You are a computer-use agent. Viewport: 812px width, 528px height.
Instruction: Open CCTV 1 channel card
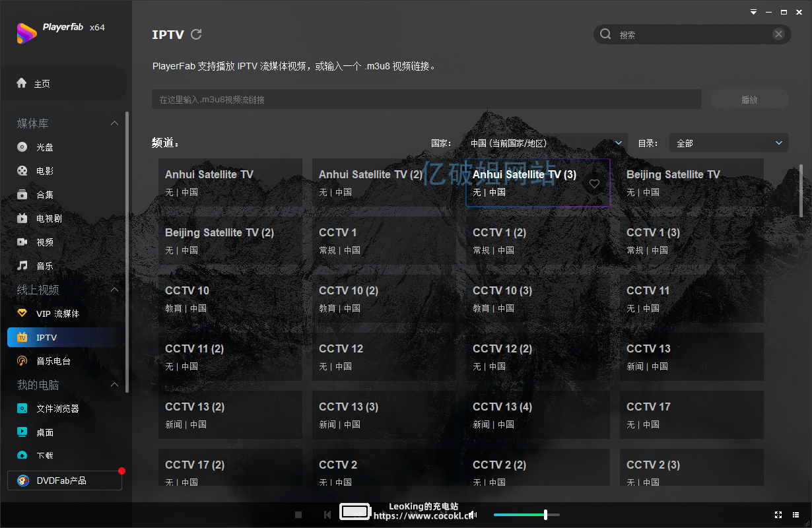[x=384, y=240]
